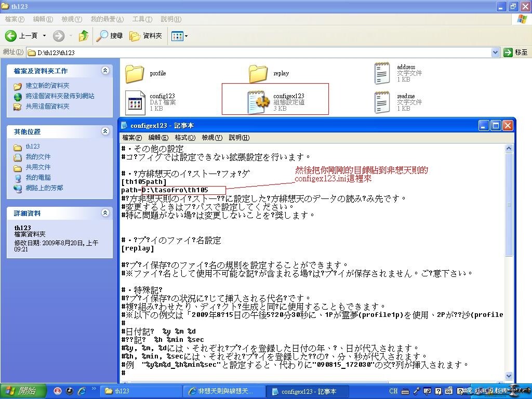Select the config123 DAT file icon

pos(135,102)
